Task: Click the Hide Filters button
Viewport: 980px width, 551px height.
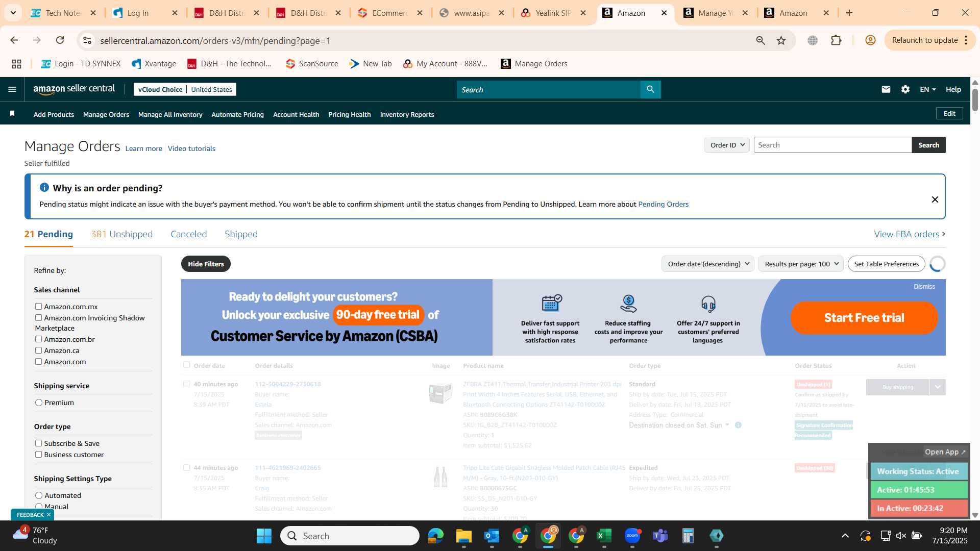Action: click(206, 264)
